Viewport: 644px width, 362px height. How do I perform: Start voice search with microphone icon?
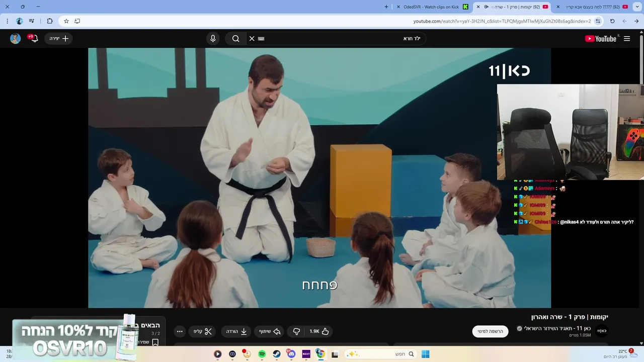[213, 39]
